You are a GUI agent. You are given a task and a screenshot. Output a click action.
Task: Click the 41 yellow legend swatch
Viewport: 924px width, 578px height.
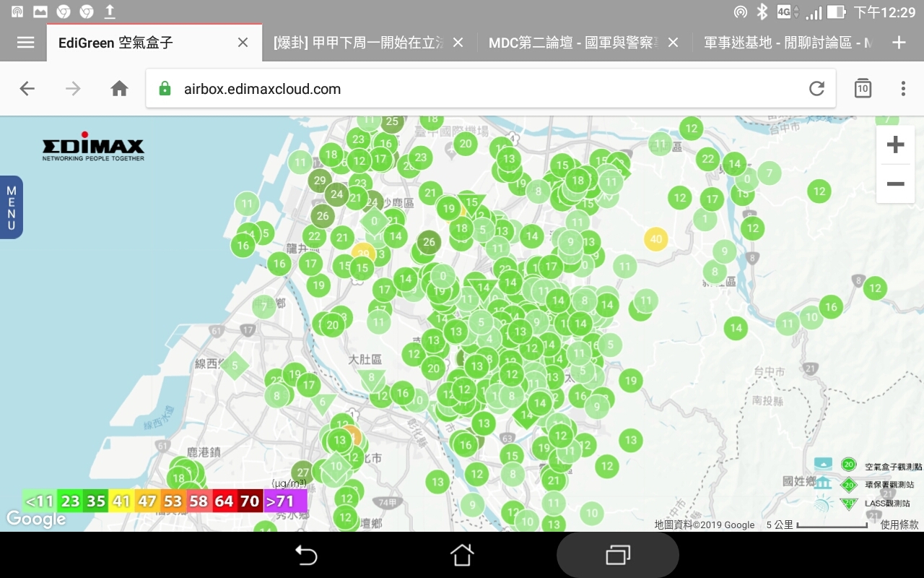(x=121, y=501)
